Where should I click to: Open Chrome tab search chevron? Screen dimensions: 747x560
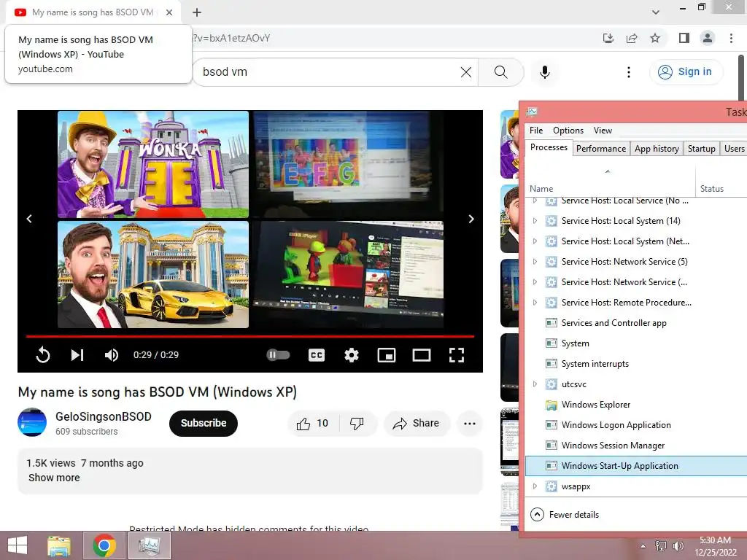[x=656, y=12]
